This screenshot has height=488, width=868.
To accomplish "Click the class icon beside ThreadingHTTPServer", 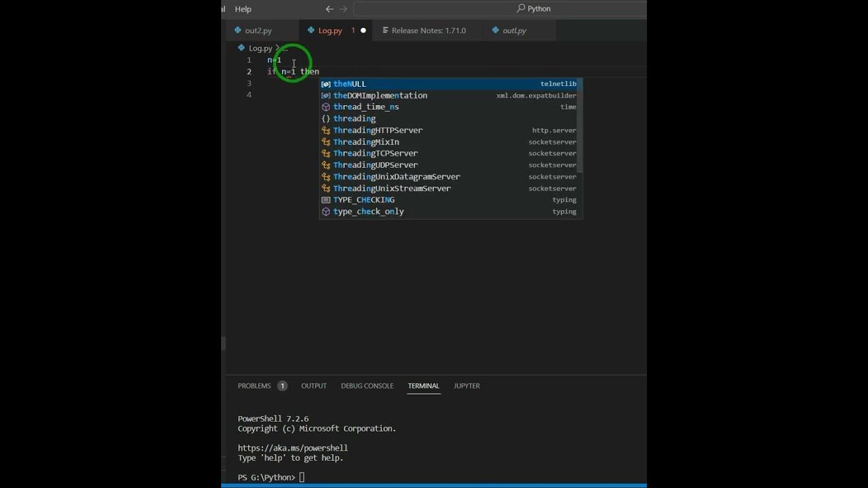I will (326, 130).
